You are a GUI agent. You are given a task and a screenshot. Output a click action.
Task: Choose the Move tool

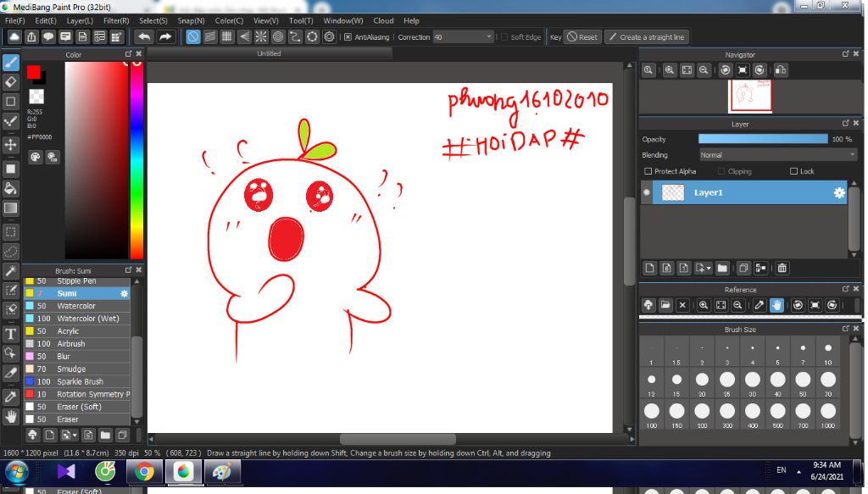(x=10, y=145)
